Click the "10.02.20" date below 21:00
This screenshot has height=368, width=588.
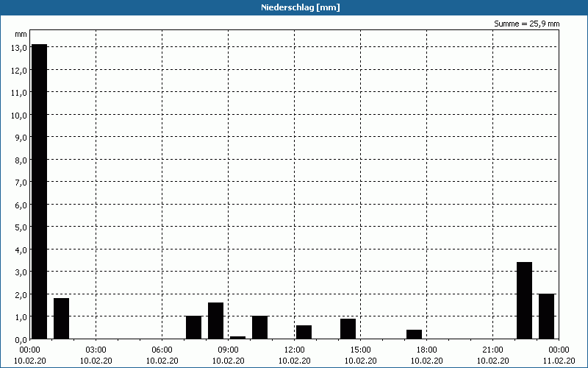pos(492,361)
